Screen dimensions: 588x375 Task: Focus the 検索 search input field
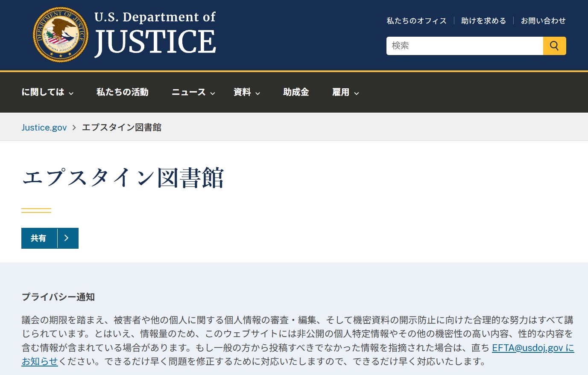click(464, 46)
